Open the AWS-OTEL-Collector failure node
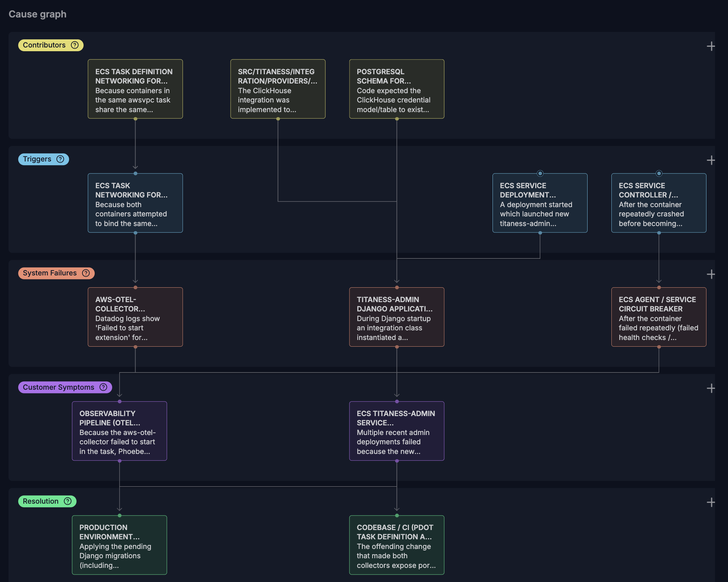 (135, 317)
